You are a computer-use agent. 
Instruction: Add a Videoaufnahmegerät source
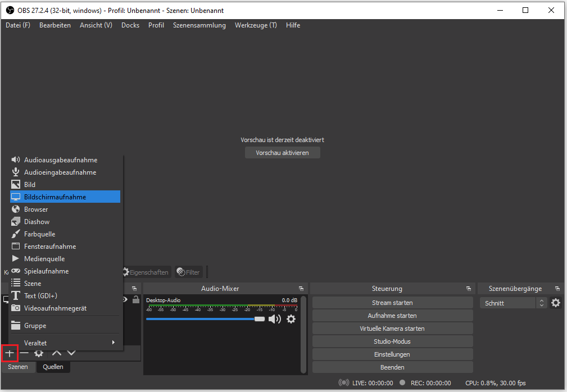click(65, 308)
